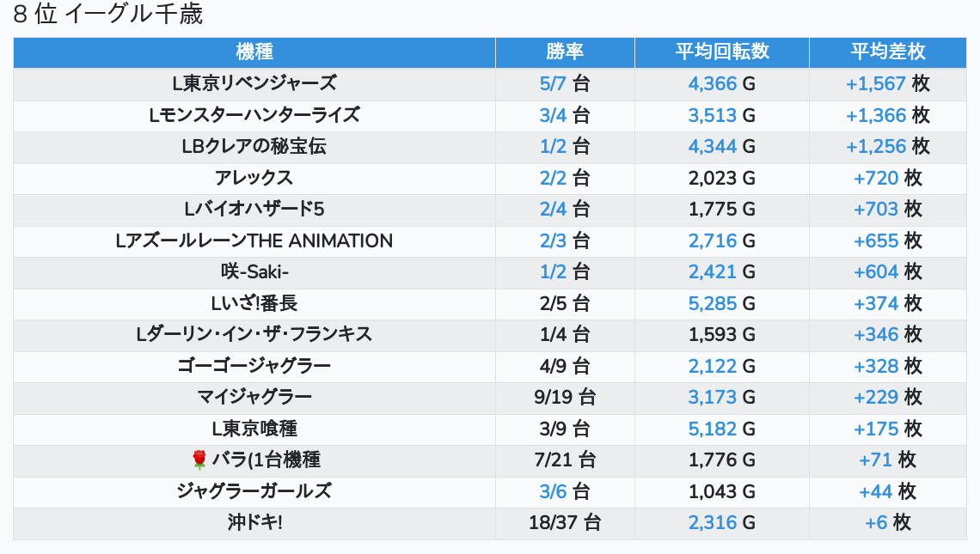The image size is (980, 554).
Task: Open the +1,567 average difference link
Action: click(876, 84)
